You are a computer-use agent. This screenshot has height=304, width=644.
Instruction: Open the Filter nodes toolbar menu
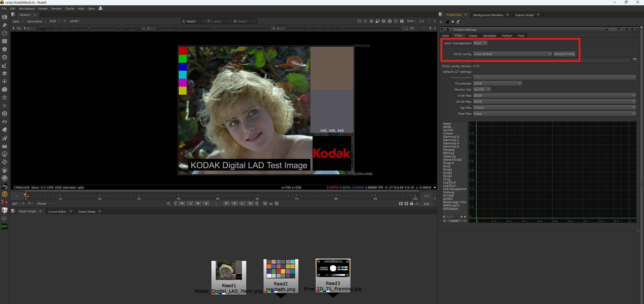click(5, 57)
